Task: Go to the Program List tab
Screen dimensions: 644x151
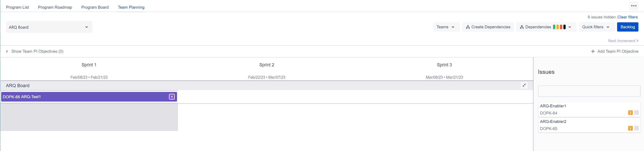Action: pyautogui.click(x=17, y=7)
